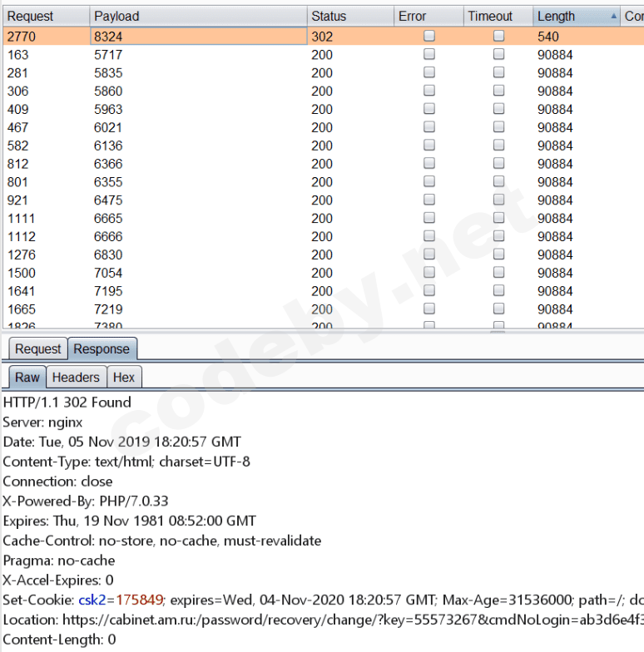Click request number 306
The image size is (644, 652).
(18, 91)
